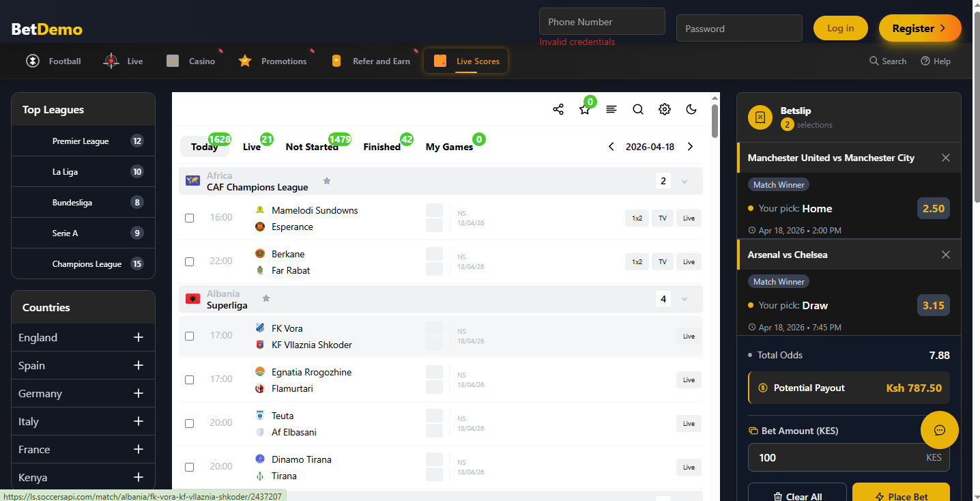Check the FK Vora match checkbox

tap(189, 335)
